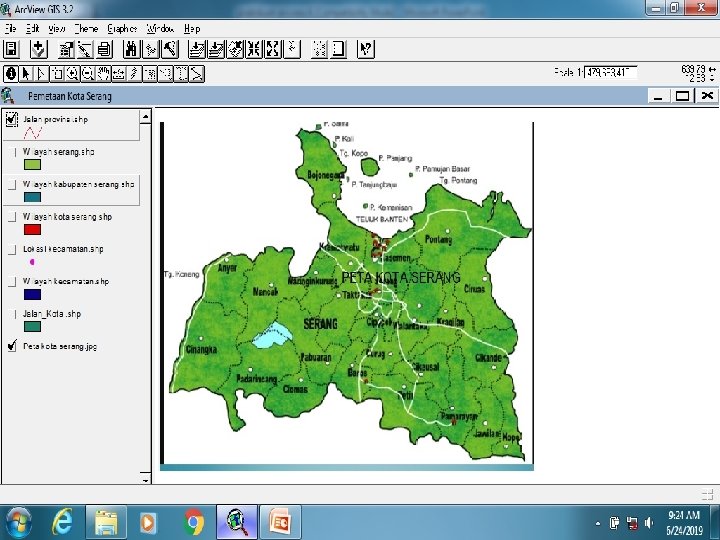Image resolution: width=720 pixels, height=540 pixels.
Task: Click the red zigzag Jalan provinsi legend symbol
Action: pos(33,133)
